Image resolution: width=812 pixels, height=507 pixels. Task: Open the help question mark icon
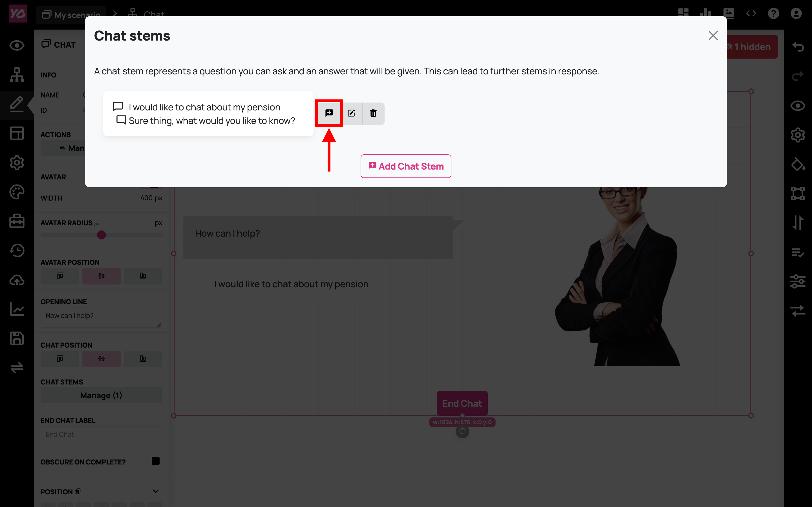point(773,14)
